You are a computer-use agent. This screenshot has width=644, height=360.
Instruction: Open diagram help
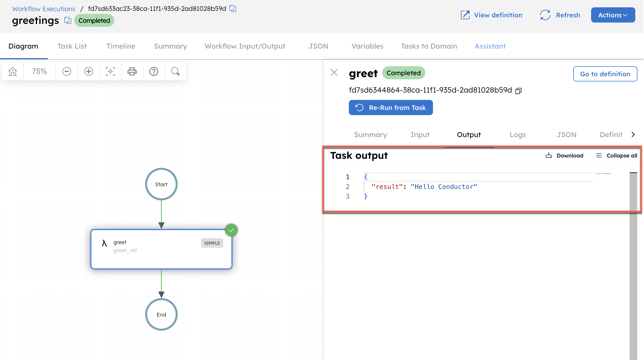[x=154, y=71]
